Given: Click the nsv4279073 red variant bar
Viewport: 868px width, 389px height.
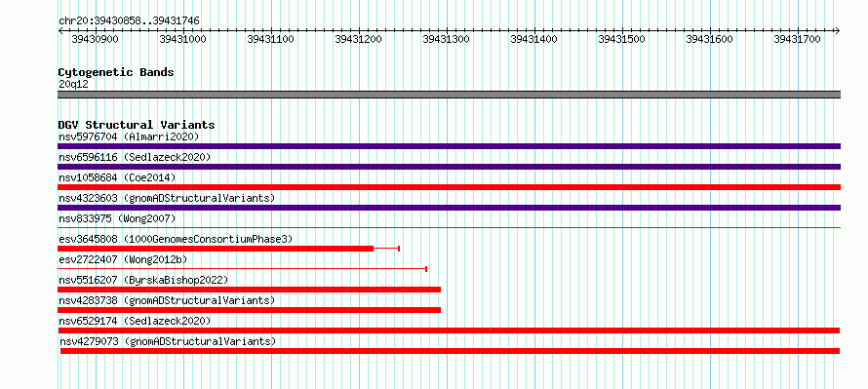Looking at the screenshot, I should (x=450, y=351).
